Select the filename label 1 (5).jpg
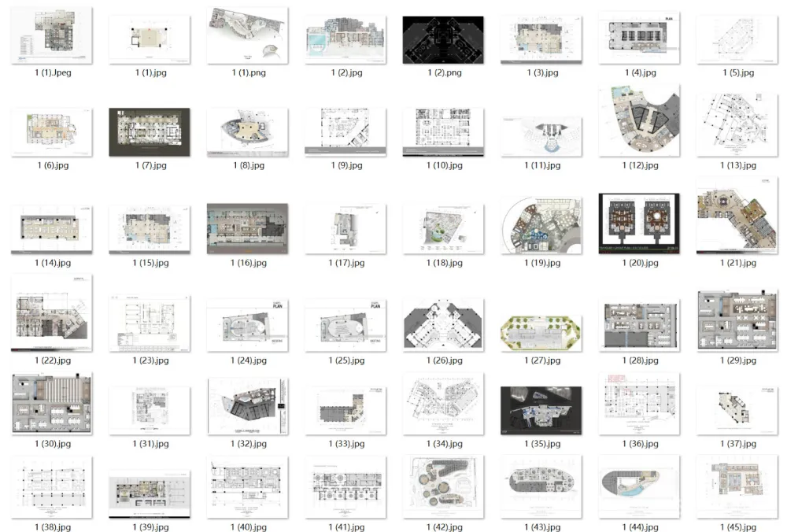Image resolution: width=787 pixels, height=532 pixels. coord(737,72)
